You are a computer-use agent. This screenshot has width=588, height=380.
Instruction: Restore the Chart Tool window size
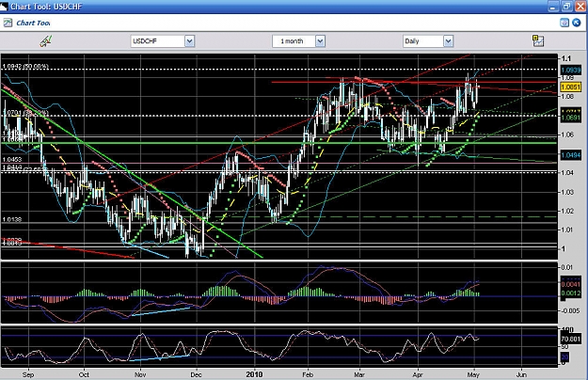coord(566,6)
